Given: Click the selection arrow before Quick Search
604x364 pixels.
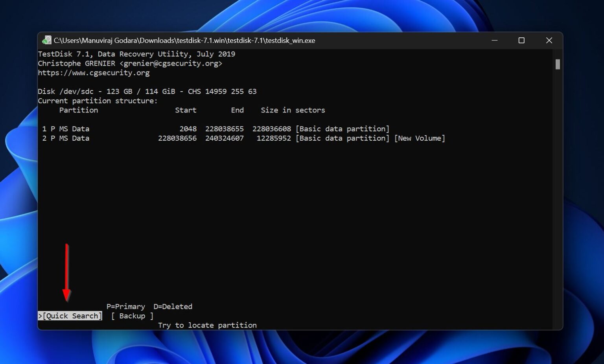Looking at the screenshot, I should (40, 316).
